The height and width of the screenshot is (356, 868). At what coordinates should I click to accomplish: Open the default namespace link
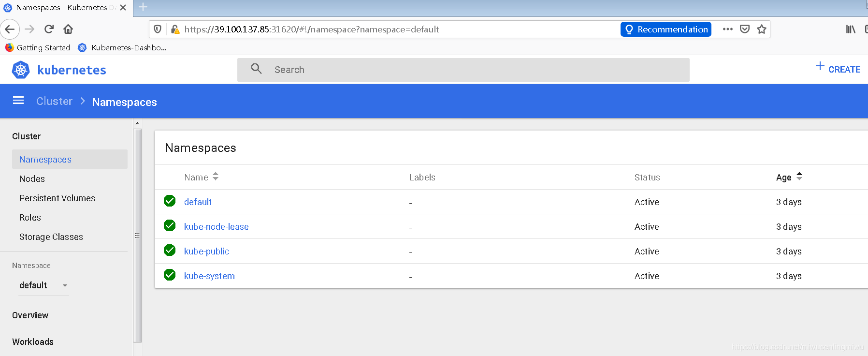pos(198,202)
